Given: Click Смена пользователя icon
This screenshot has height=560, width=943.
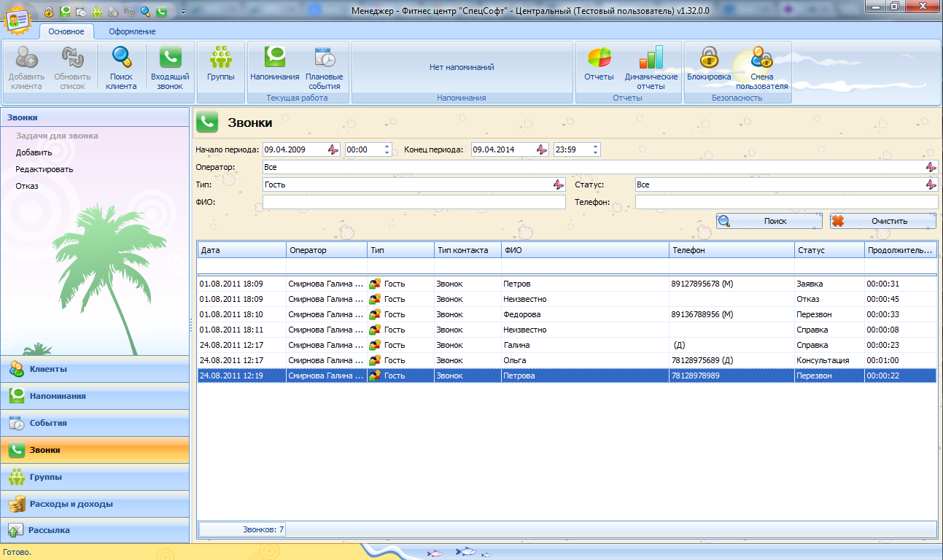Looking at the screenshot, I should pos(761,58).
